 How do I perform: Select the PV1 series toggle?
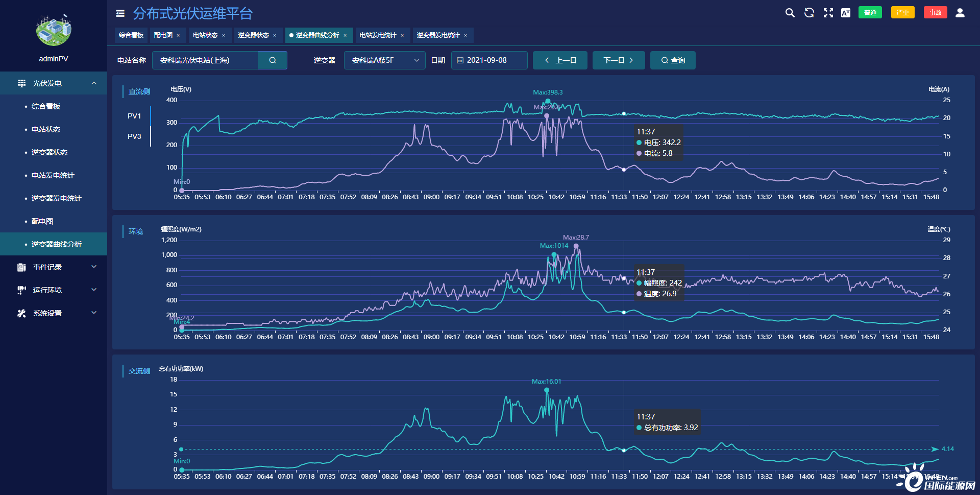click(134, 116)
